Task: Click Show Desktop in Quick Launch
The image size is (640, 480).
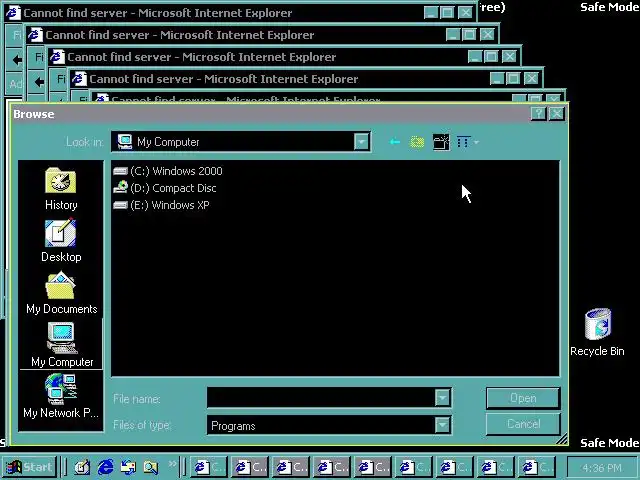Action: 82,467
